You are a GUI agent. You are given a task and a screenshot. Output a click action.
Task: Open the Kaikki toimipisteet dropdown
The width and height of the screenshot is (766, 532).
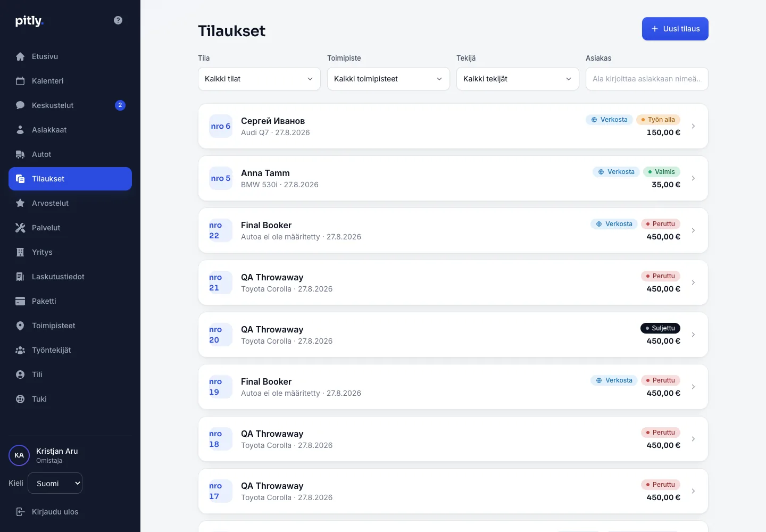coord(388,79)
